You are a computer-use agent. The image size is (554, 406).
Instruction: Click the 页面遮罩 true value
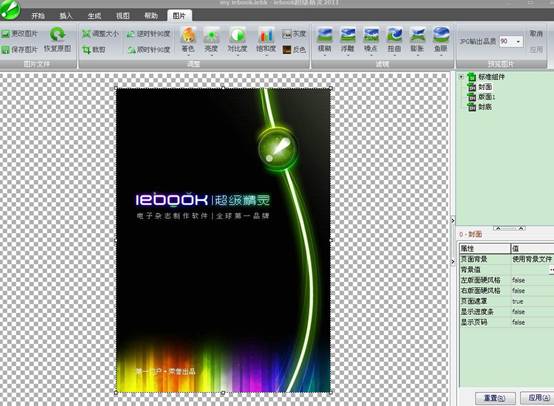click(532, 301)
